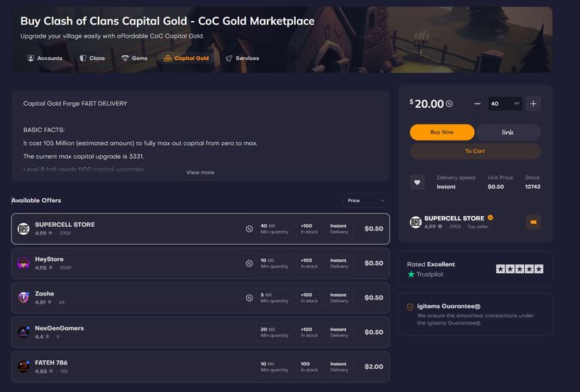Screen dimensions: 580x392
Task: Click the FATEH 786 seller avatar
Action: [24, 367]
